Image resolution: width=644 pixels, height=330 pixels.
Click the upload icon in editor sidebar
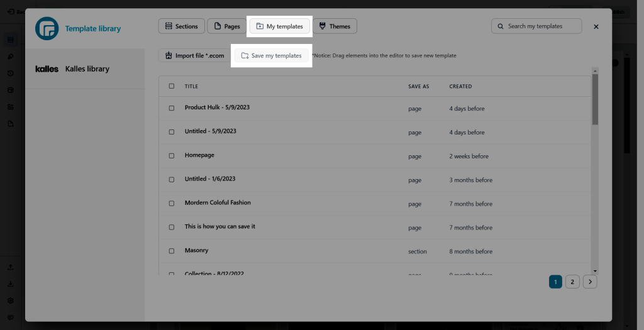pyautogui.click(x=11, y=267)
